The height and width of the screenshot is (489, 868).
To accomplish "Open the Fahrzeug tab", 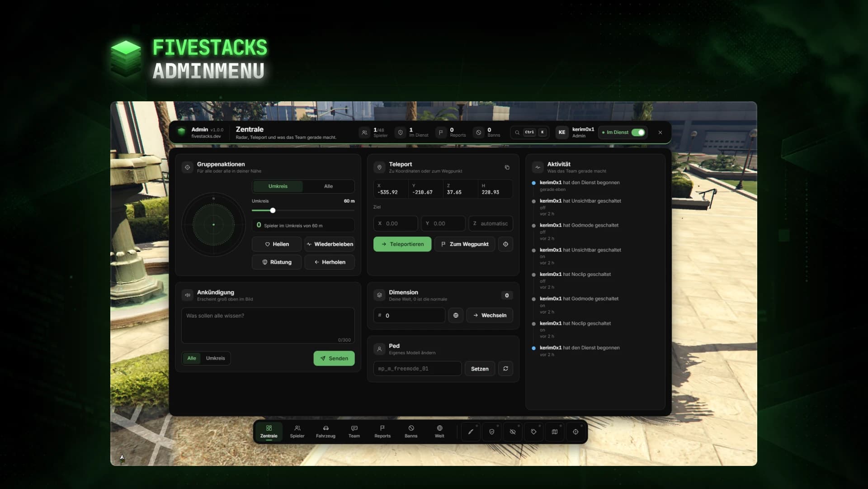I will (325, 432).
